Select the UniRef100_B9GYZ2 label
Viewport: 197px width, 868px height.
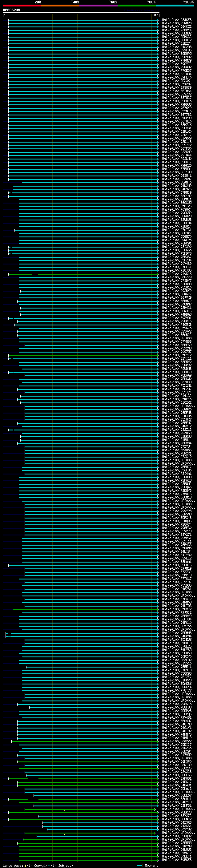point(176,64)
